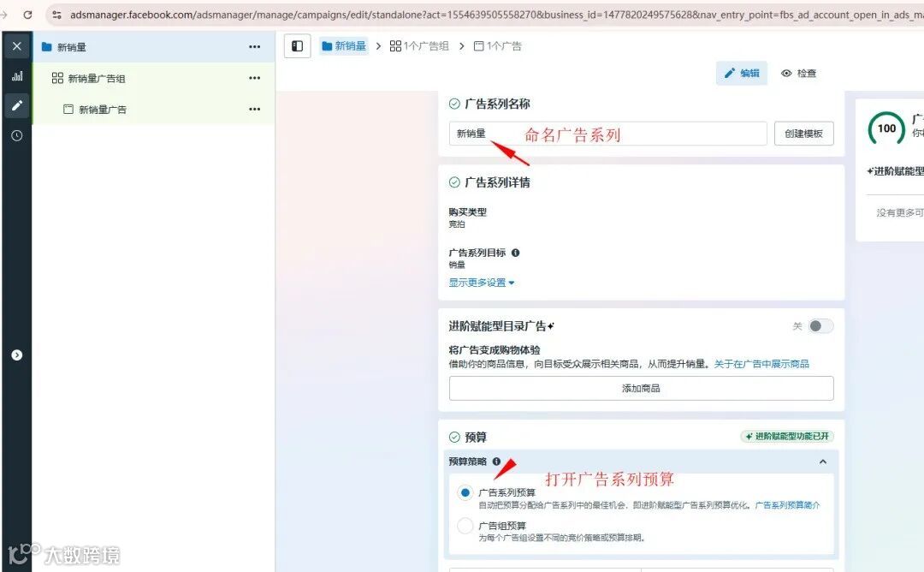Viewport: 924px width, 572px height.
Task: Select the 广告系列预算 radio option
Action: (x=465, y=492)
